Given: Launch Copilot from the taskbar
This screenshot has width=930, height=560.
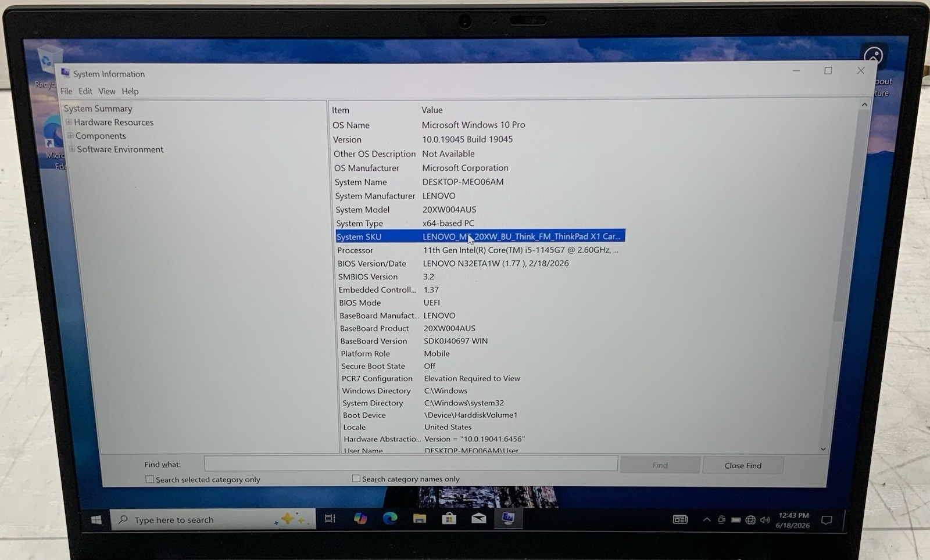Looking at the screenshot, I should tap(360, 518).
